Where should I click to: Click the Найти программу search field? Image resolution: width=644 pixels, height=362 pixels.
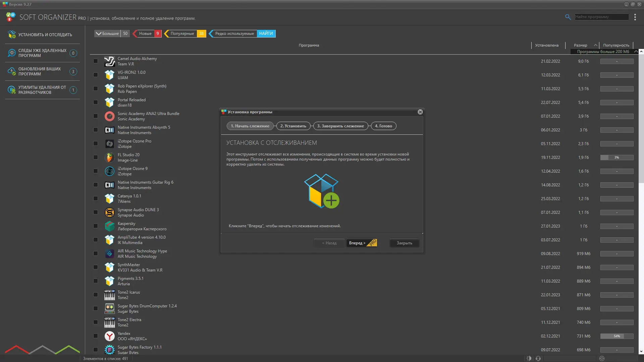pos(601,17)
